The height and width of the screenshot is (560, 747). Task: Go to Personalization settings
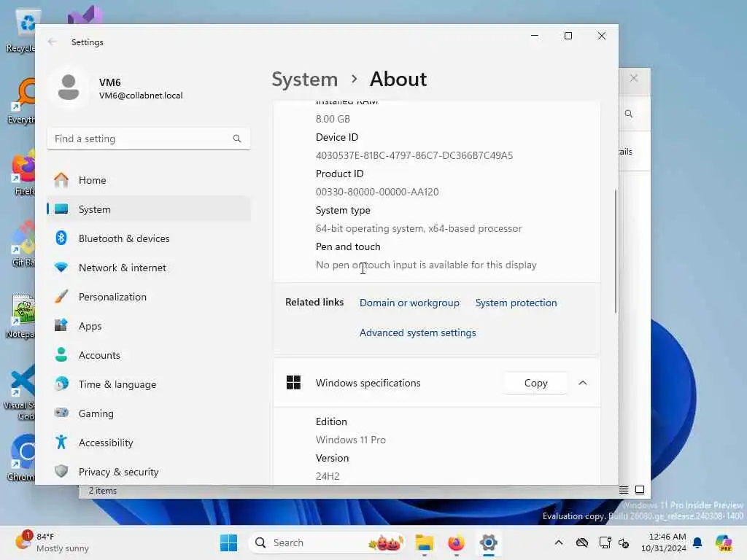click(149, 297)
